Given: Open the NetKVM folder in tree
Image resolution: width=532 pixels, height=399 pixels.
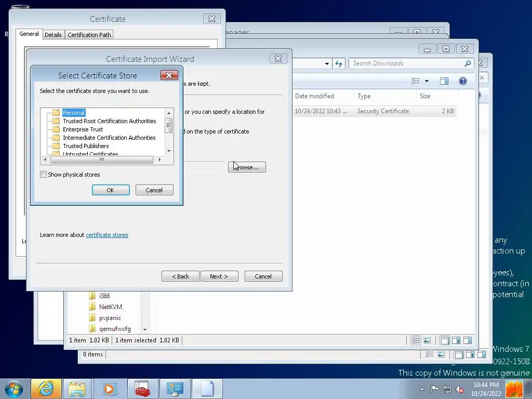Looking at the screenshot, I should [110, 307].
